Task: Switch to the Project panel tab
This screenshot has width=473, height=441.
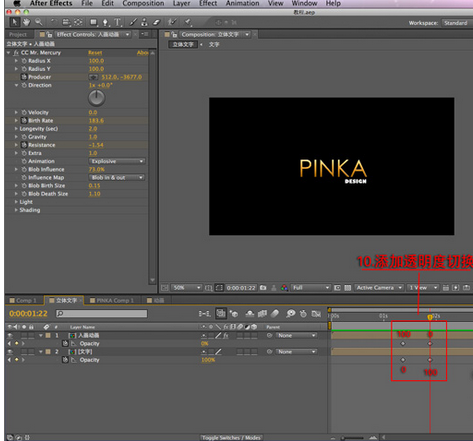Action: [18, 34]
